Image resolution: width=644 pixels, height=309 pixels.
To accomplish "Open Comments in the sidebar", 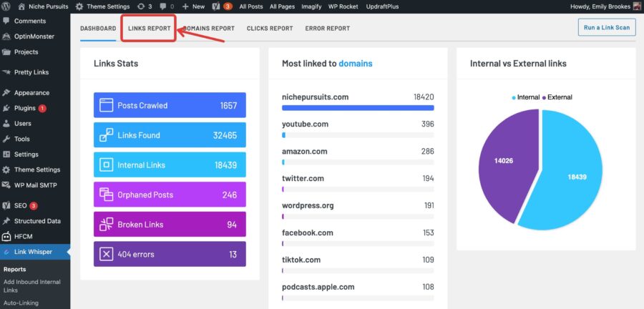I will pyautogui.click(x=30, y=21).
